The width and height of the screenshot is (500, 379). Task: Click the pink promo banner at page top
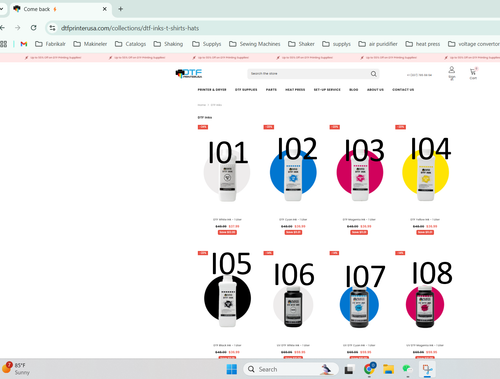click(250, 58)
